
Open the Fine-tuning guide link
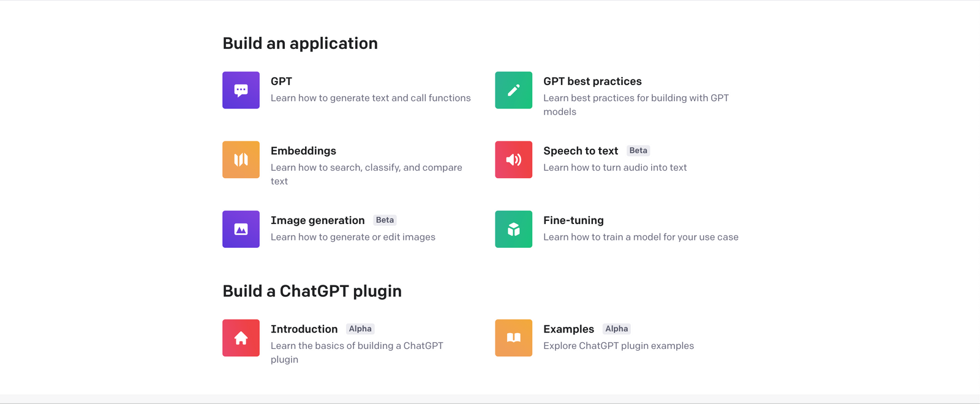(573, 220)
